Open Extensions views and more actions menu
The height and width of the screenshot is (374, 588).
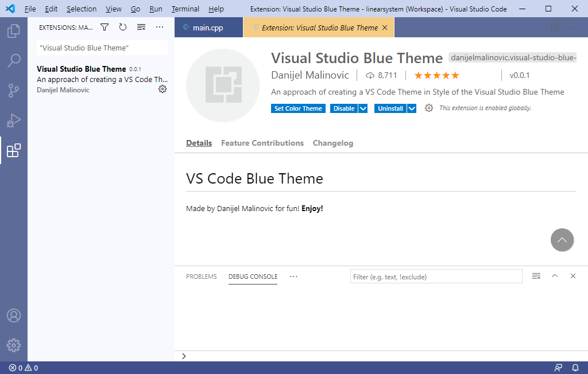click(160, 27)
